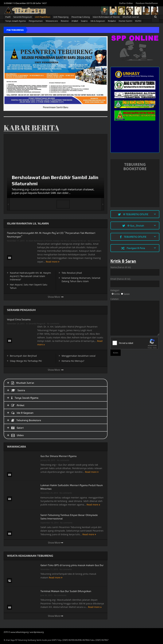Open the search magnifier icon in navigation
This screenshot has width=163, height=644.
[x=155, y=17]
